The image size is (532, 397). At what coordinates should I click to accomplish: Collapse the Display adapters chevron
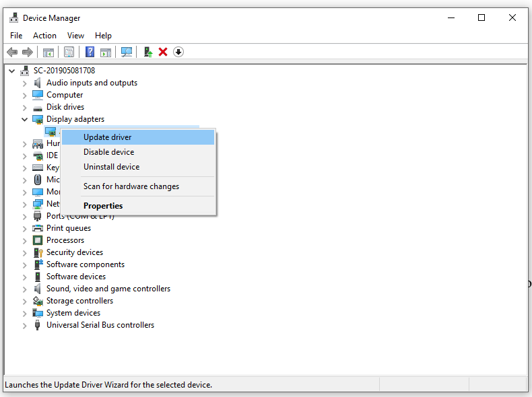[x=24, y=119]
